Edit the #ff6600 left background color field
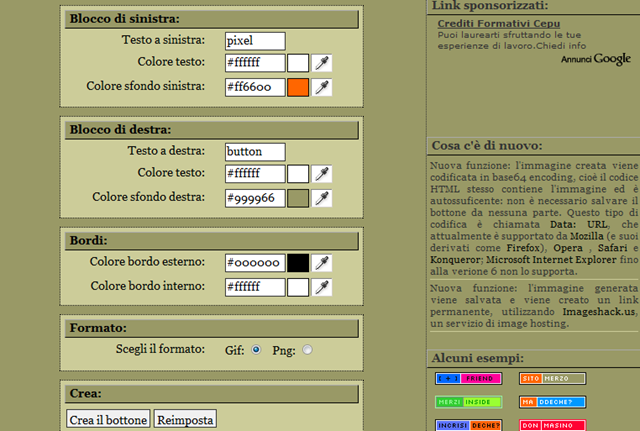Viewport: 640px width, 431px height. coord(255,87)
